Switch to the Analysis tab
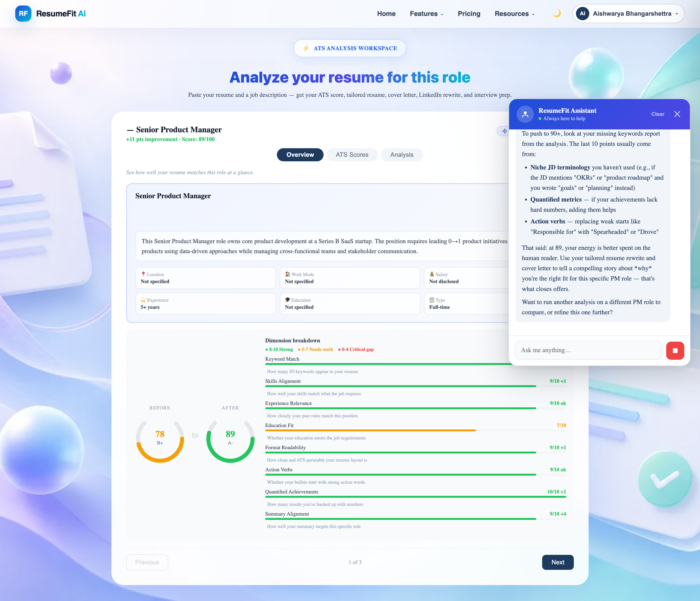Viewport: 700px width, 601px height. [402, 155]
